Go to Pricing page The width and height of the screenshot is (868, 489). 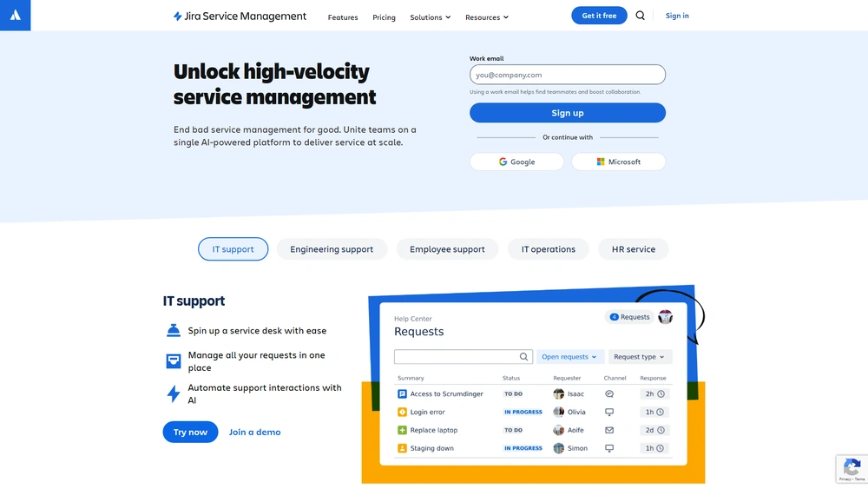pyautogui.click(x=384, y=17)
